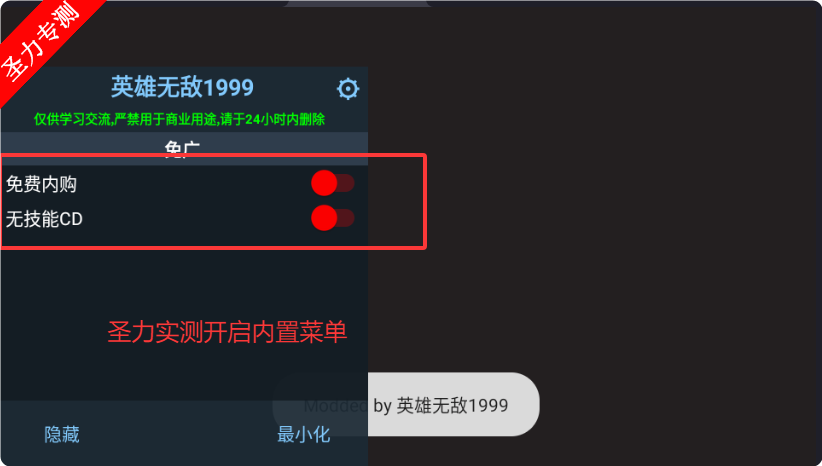Click the gray handle bar at top
The width and height of the screenshot is (822, 466).
click(x=357, y=3)
